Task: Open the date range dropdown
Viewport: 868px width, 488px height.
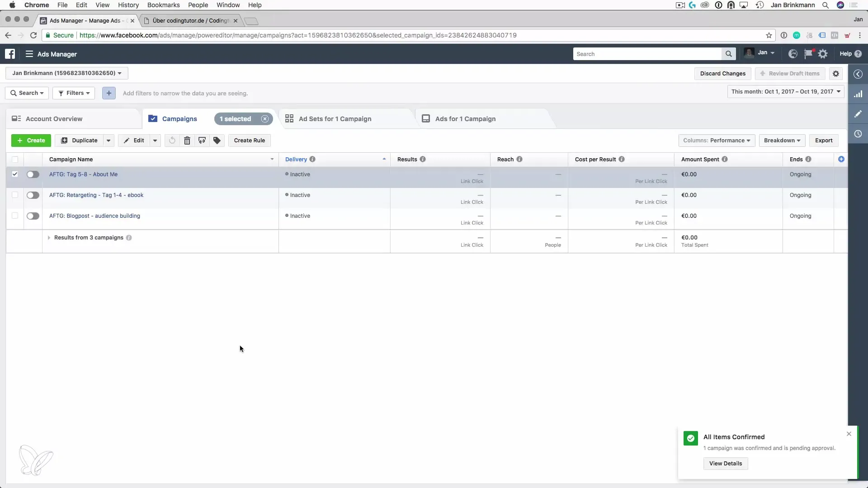Action: [x=786, y=92]
